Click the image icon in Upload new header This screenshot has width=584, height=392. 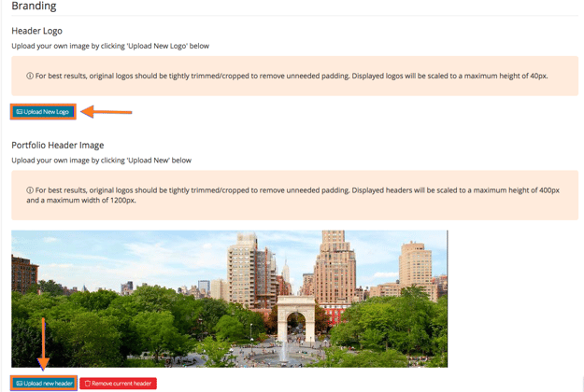[20, 384]
